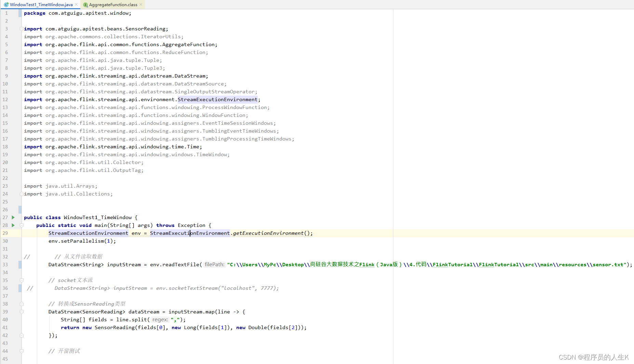
Task: Click the run arrow beside the main method
Action: (x=13, y=225)
